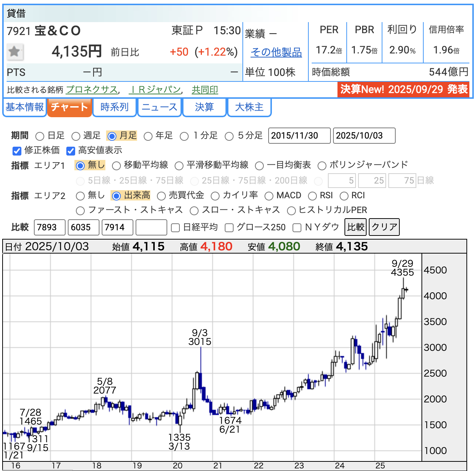Open the プロネクサス comparison link

pos(91,90)
